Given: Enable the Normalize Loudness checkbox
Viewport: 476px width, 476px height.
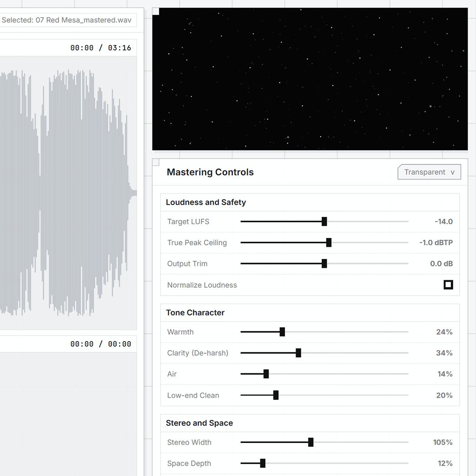Looking at the screenshot, I should pos(448,284).
